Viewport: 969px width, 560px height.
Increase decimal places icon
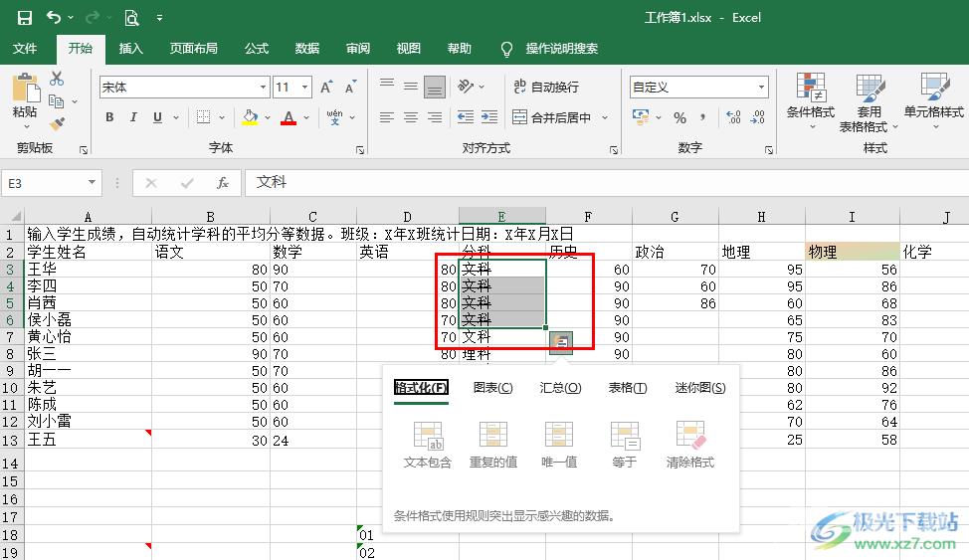[x=733, y=116]
